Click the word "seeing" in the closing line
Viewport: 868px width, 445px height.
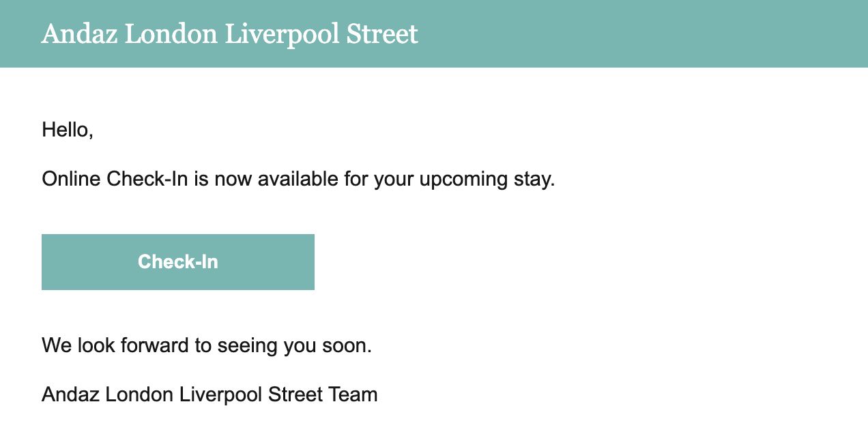(x=247, y=345)
